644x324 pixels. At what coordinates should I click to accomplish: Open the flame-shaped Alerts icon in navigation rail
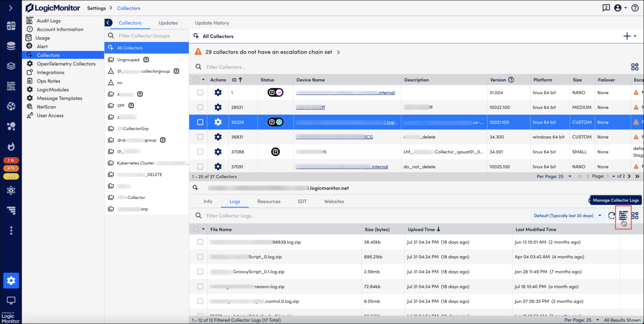click(11, 146)
